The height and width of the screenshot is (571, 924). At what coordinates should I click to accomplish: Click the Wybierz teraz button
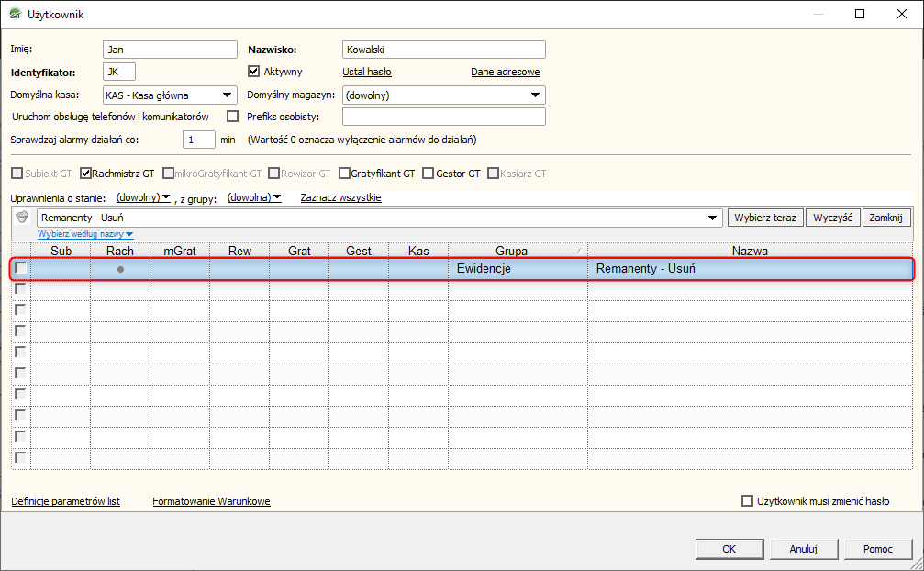[765, 218]
